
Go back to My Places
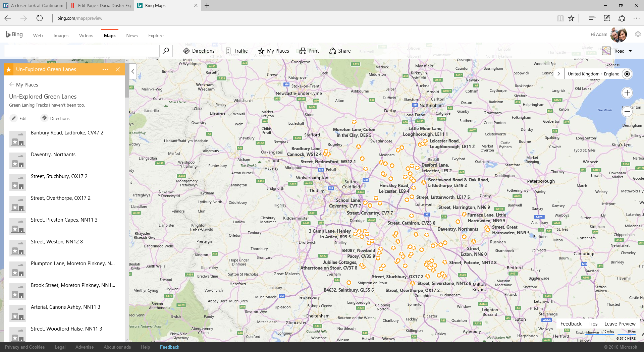(x=24, y=84)
